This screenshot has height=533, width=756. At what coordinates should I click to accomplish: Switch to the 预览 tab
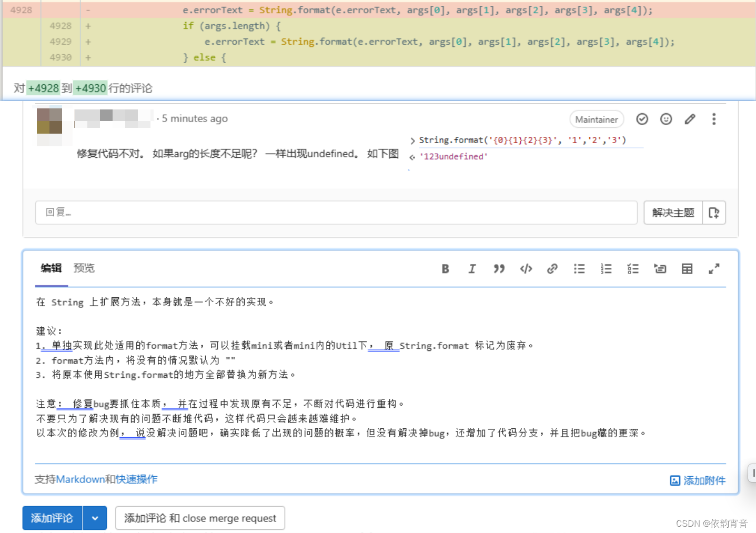pos(84,268)
